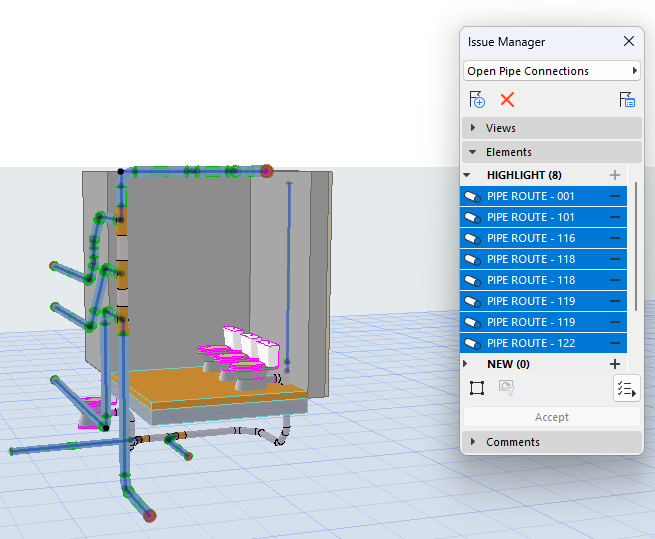Click the checklist options button beside NEW
Image resolution: width=655 pixels, height=539 pixels.
(x=626, y=389)
